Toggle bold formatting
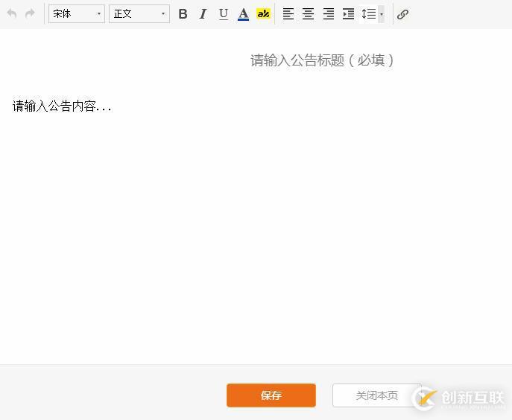Viewport: 512px width, 420px height. (x=183, y=13)
